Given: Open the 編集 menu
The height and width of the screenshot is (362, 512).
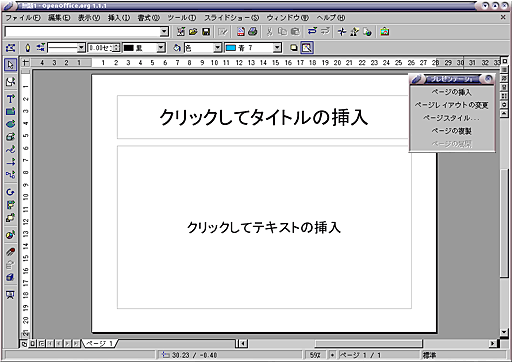Looking at the screenshot, I should point(59,18).
